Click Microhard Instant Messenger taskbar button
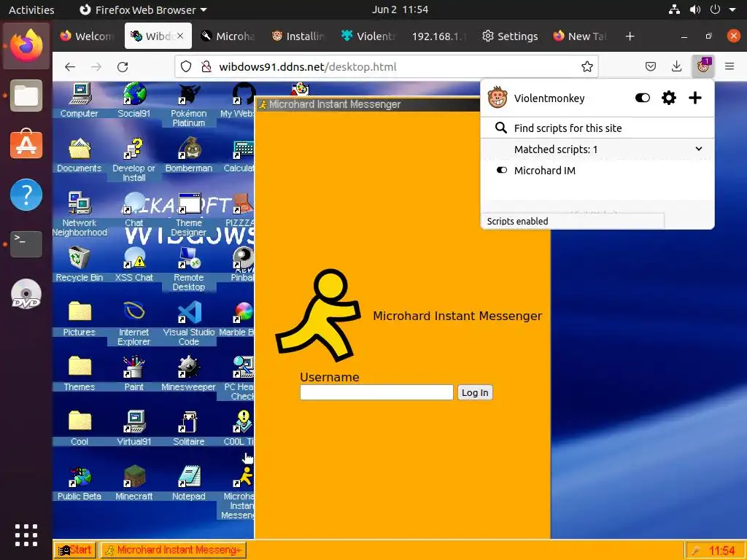 [x=174, y=550]
